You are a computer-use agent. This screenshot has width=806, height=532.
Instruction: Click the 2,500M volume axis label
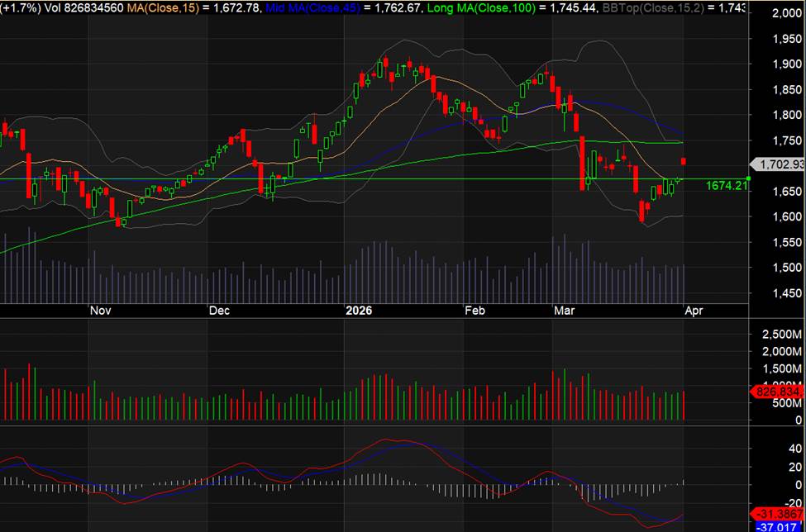[x=781, y=335]
